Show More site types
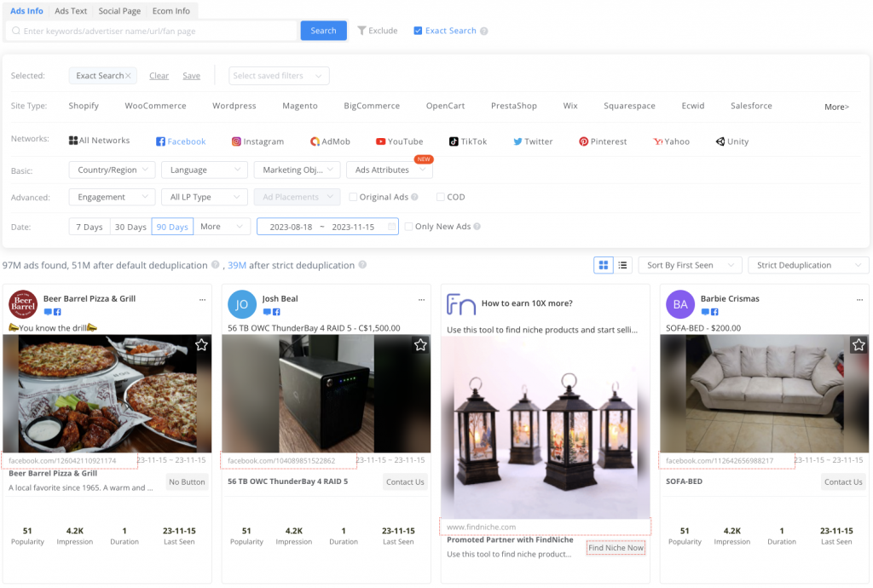 coord(836,107)
